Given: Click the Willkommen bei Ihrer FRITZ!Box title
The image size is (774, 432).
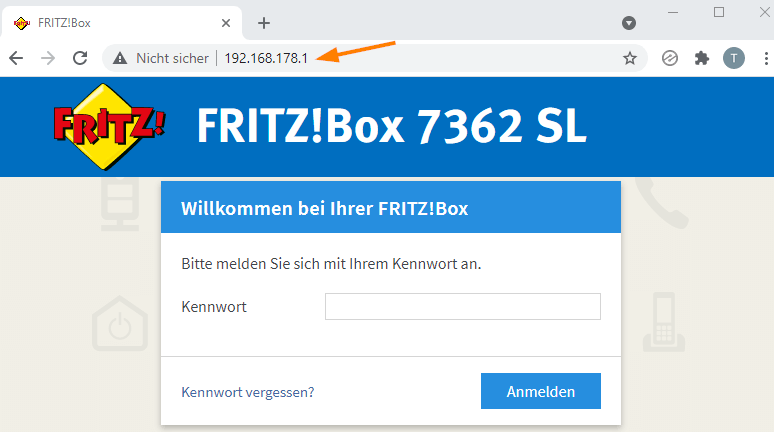Looking at the screenshot, I should [x=324, y=208].
